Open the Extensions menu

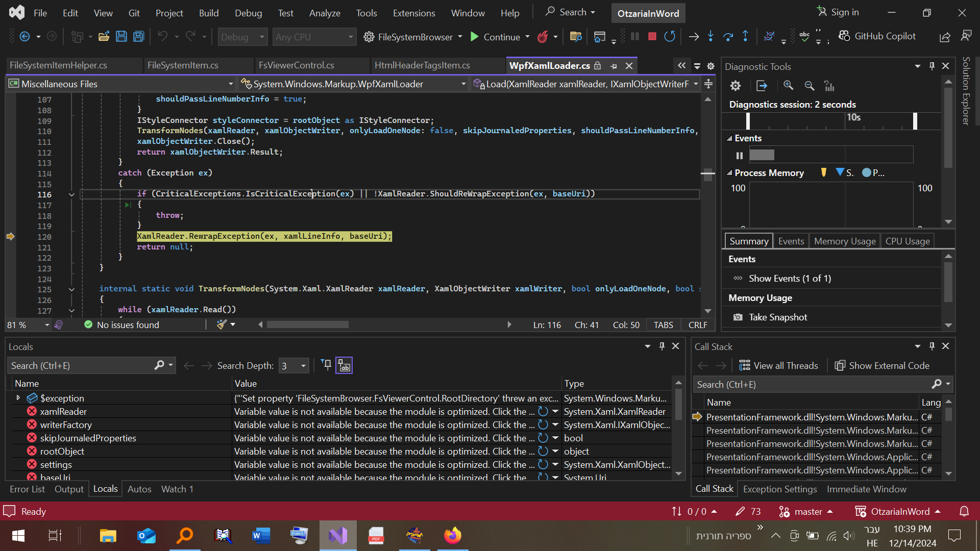point(414,13)
